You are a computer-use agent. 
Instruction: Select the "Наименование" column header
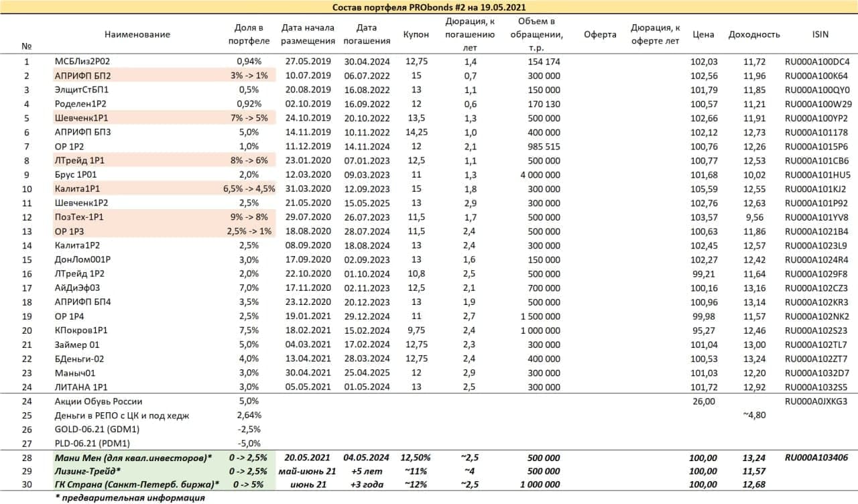137,34
